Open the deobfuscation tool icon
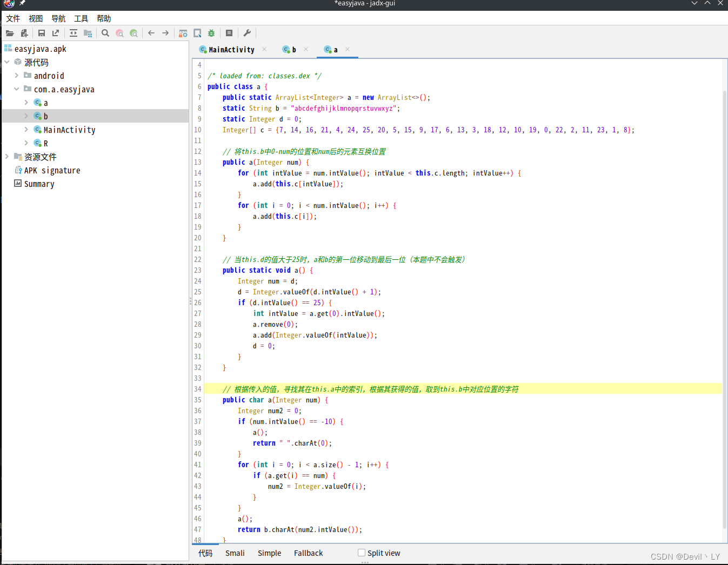The width and height of the screenshot is (728, 565). point(183,33)
